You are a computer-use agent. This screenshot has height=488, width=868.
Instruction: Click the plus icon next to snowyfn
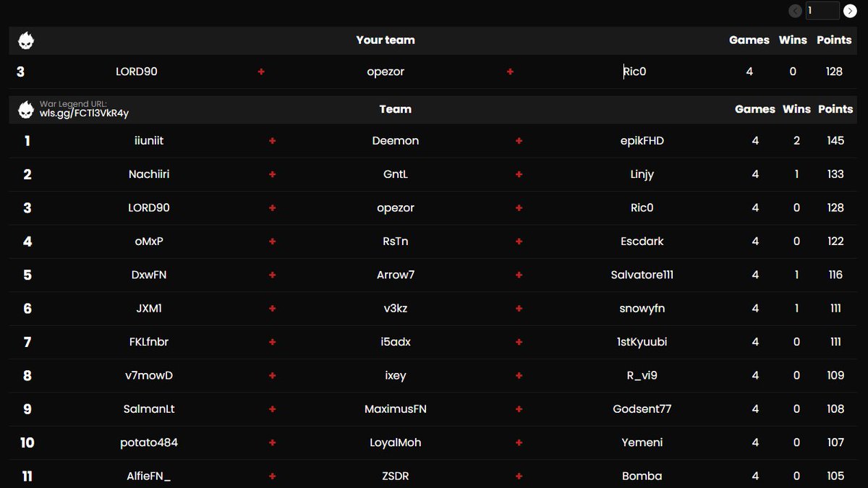click(x=519, y=308)
